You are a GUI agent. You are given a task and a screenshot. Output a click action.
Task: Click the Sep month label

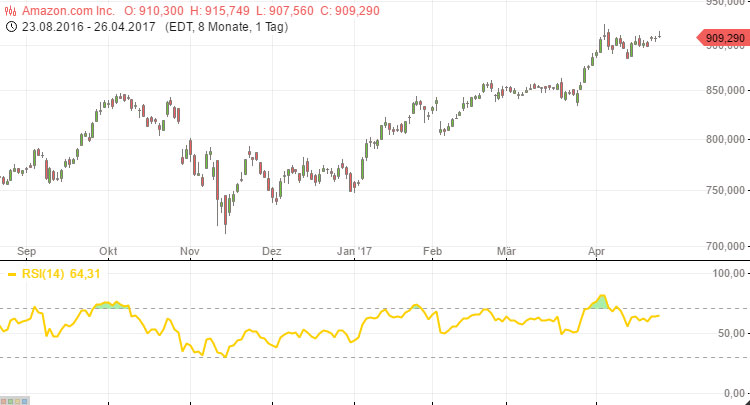(x=26, y=251)
